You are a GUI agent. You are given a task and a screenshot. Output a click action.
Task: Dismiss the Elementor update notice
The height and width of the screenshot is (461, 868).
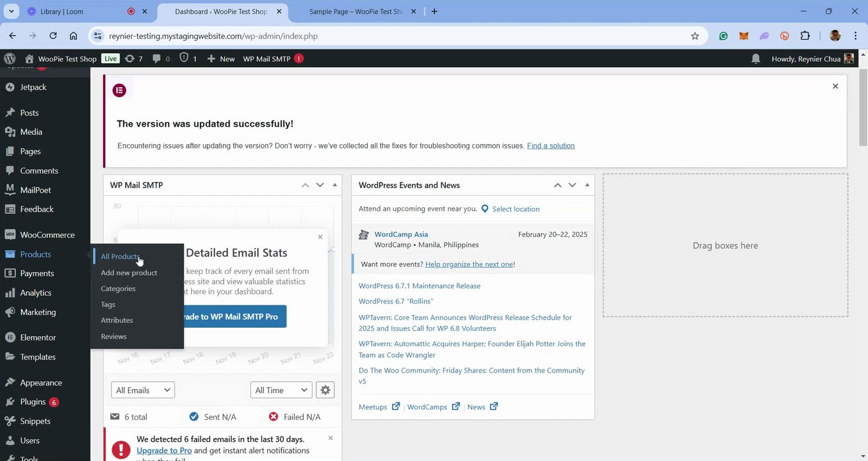point(835,86)
